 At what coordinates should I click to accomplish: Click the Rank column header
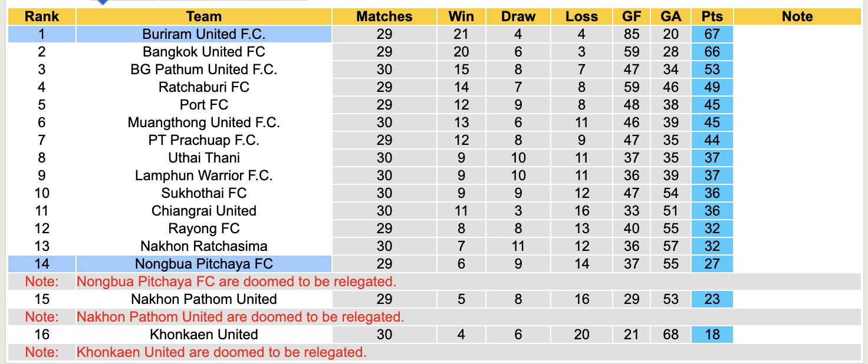(x=41, y=16)
